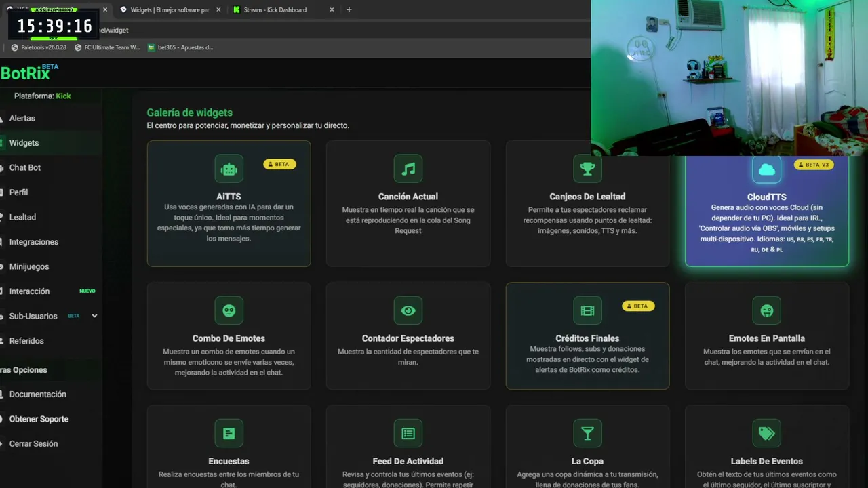Open a new browser tab
868x488 pixels.
(349, 9)
